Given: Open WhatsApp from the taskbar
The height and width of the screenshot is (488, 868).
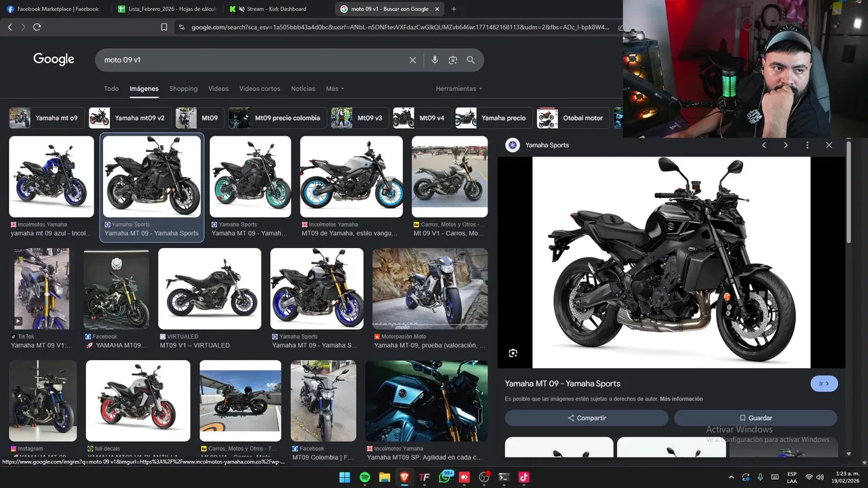Looking at the screenshot, I should pyautogui.click(x=445, y=477).
